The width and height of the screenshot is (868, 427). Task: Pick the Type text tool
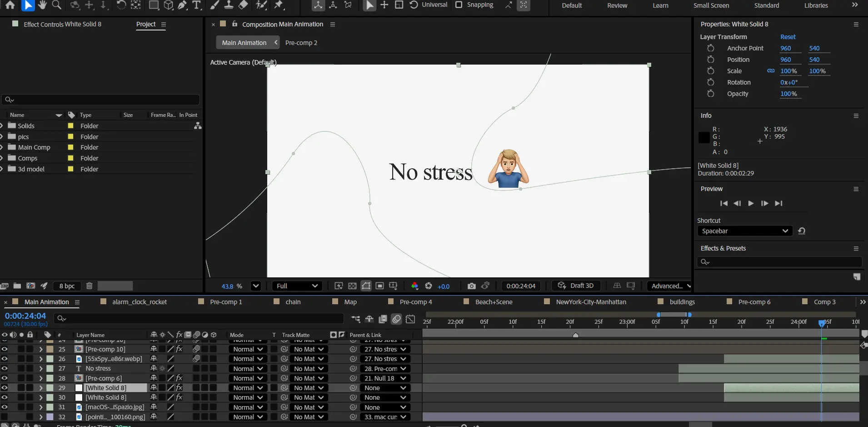(196, 5)
